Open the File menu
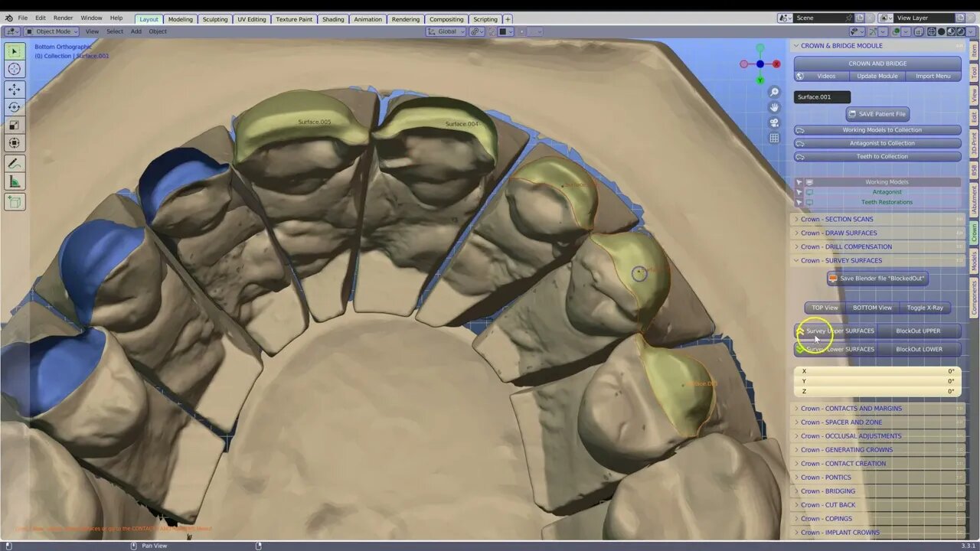Viewport: 980px width, 551px height. (23, 18)
